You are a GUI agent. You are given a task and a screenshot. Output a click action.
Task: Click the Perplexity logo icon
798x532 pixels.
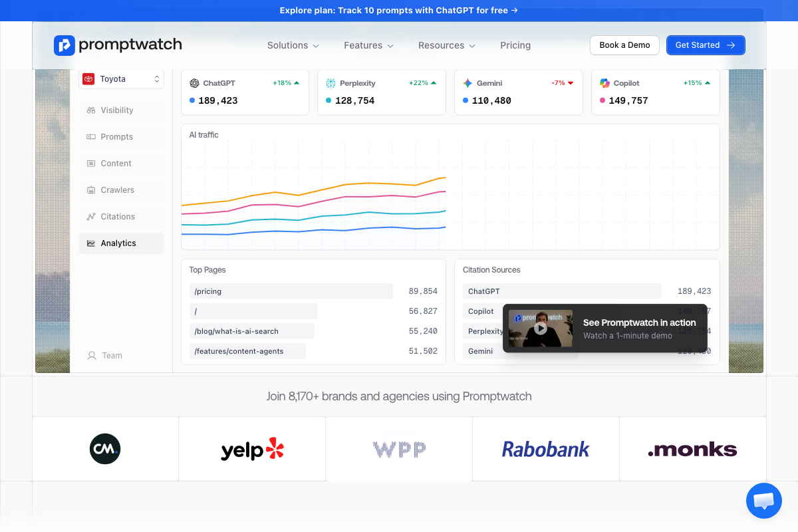331,83
